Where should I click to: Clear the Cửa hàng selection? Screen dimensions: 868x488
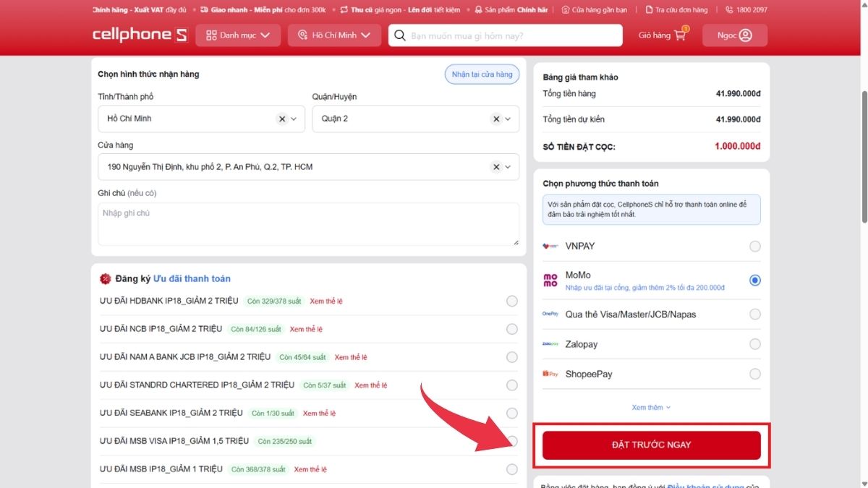496,167
